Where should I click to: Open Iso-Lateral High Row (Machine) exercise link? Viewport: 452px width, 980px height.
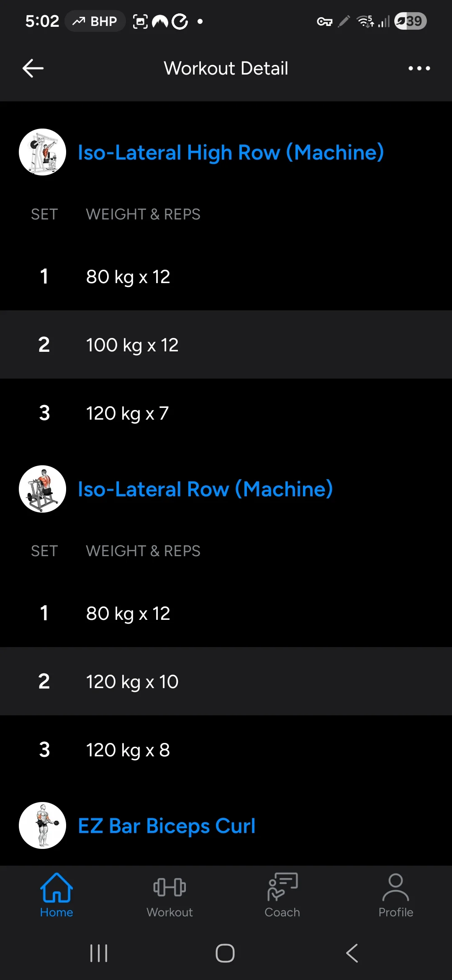(231, 152)
